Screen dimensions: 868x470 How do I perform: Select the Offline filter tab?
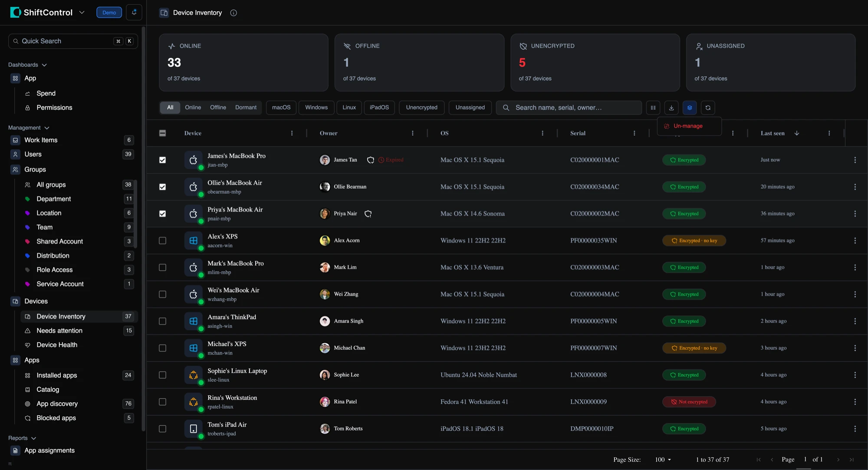point(218,108)
